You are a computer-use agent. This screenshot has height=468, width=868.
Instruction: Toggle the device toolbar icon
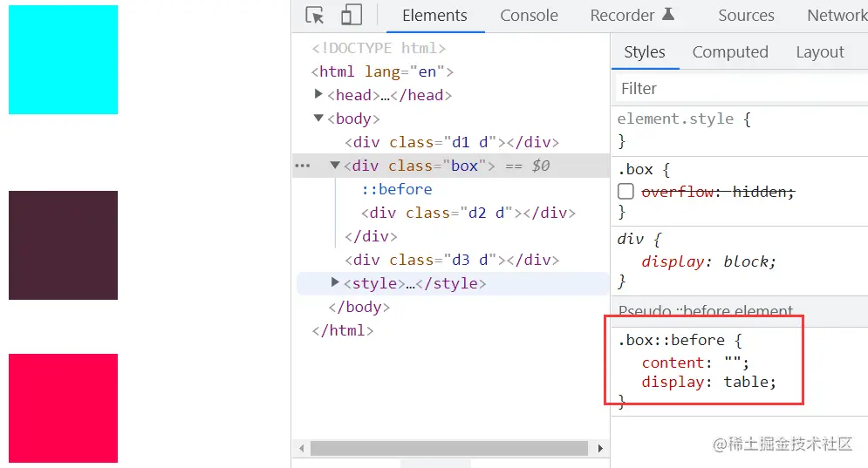[352, 15]
